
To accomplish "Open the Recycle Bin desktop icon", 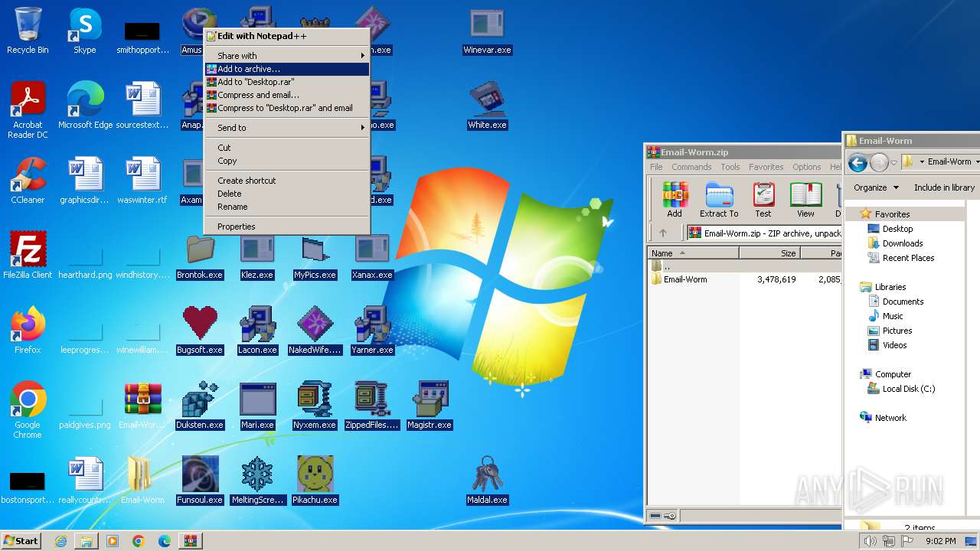I will pyautogui.click(x=28, y=31).
